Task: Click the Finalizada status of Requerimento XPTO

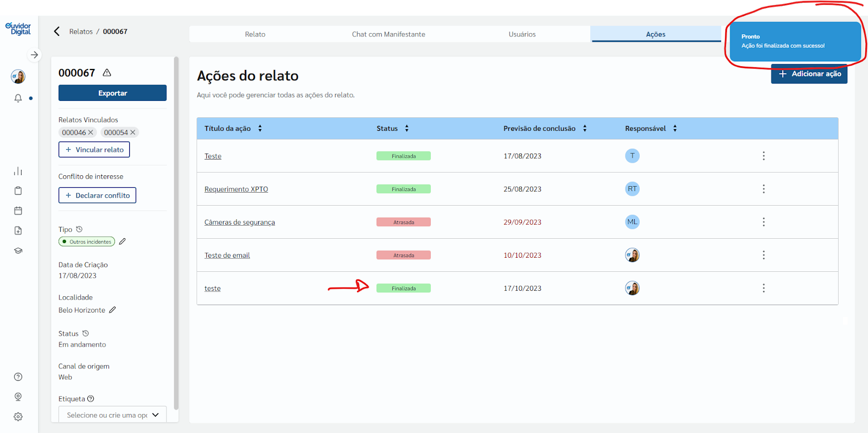Action: (x=404, y=189)
